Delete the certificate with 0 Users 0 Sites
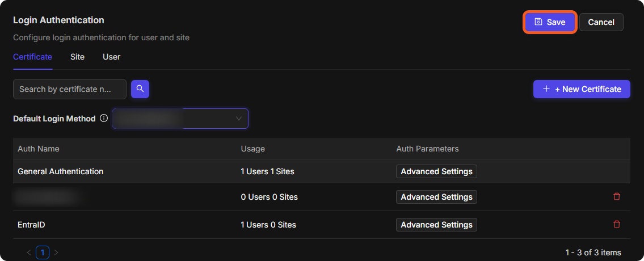The width and height of the screenshot is (644, 261). pyautogui.click(x=617, y=196)
